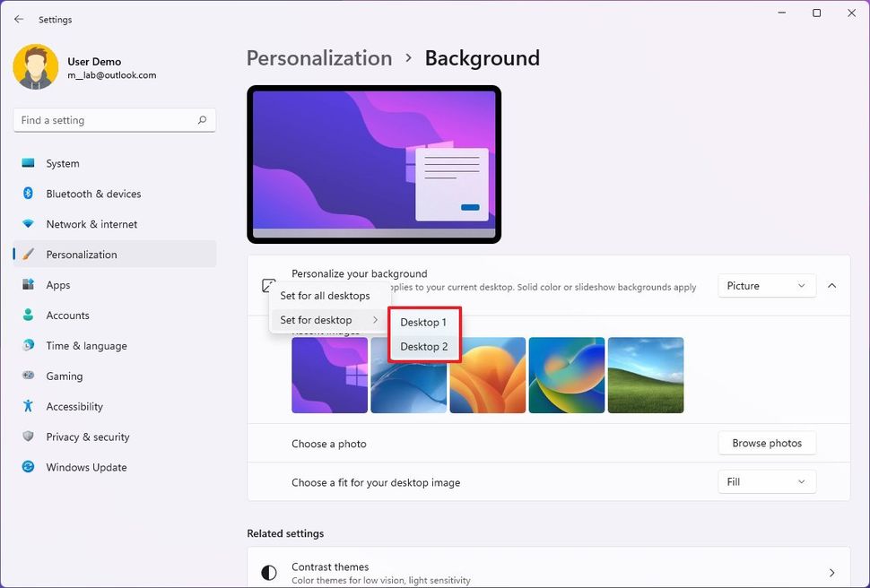
Task: Select Set for all desktops
Action: pyautogui.click(x=325, y=296)
